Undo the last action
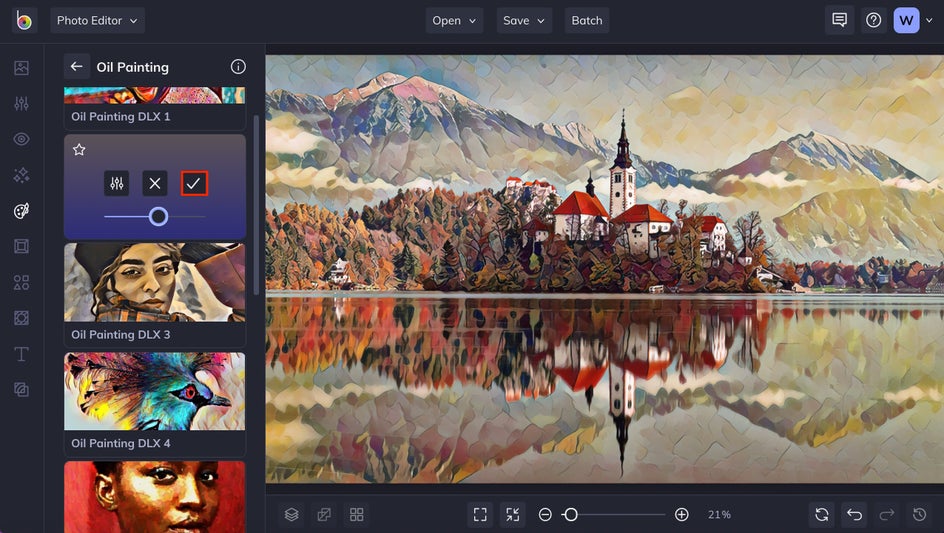This screenshot has height=533, width=944. point(854,514)
